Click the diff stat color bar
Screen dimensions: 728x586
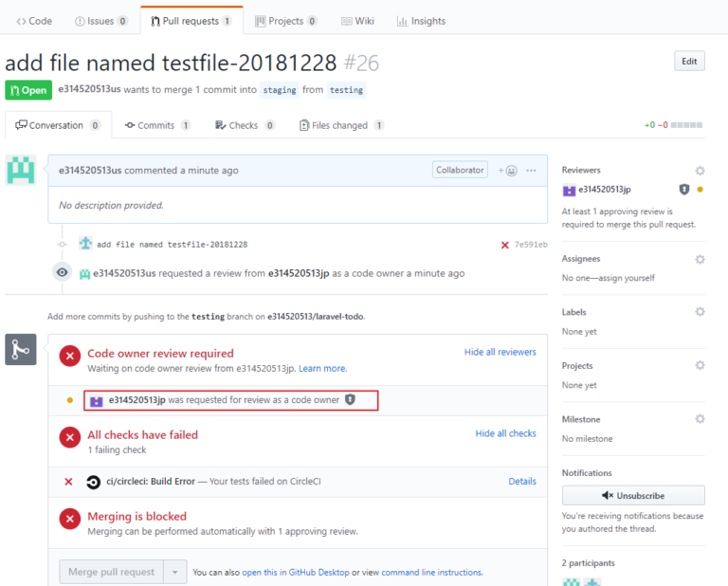point(686,125)
